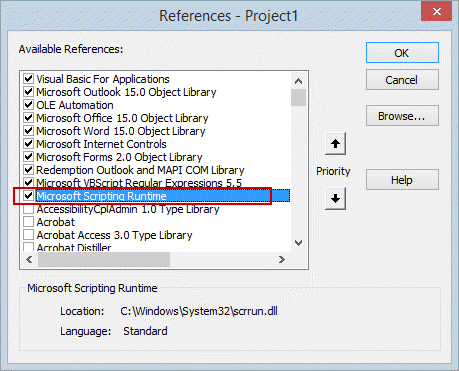Select Redemption Outlook and MAPI COM Library text
Screen dimensions: 459x371
tap(140, 170)
